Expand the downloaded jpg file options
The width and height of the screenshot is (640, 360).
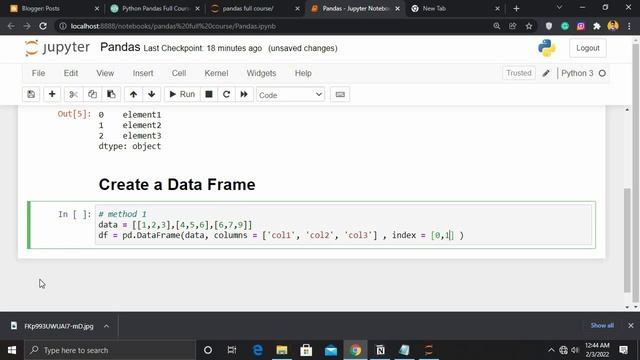click(106, 326)
